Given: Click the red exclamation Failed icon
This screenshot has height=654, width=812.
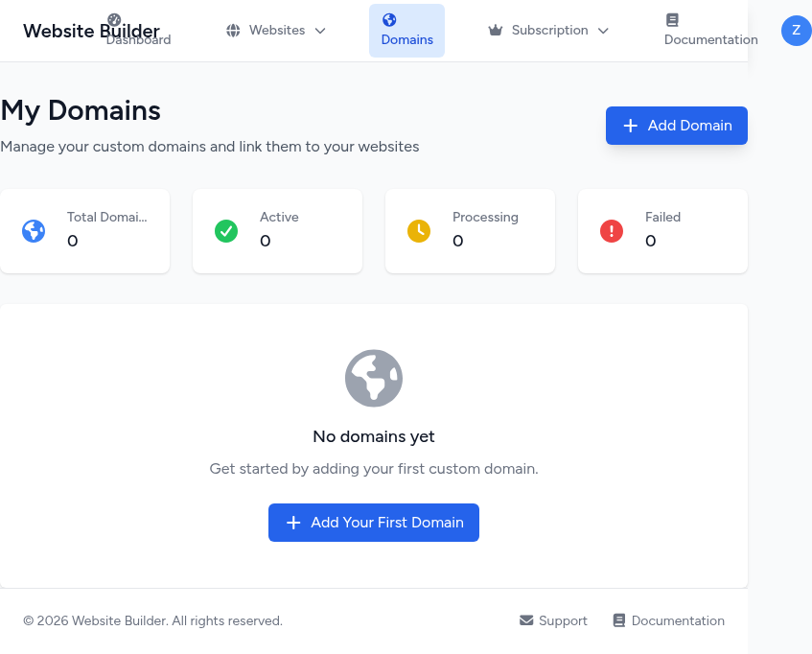Looking at the screenshot, I should tap(612, 231).
